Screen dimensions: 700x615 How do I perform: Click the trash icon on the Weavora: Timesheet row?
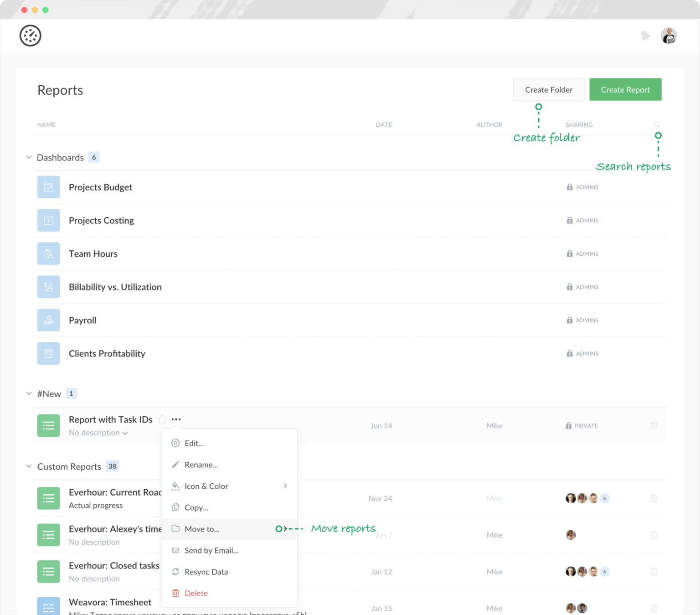click(x=654, y=608)
